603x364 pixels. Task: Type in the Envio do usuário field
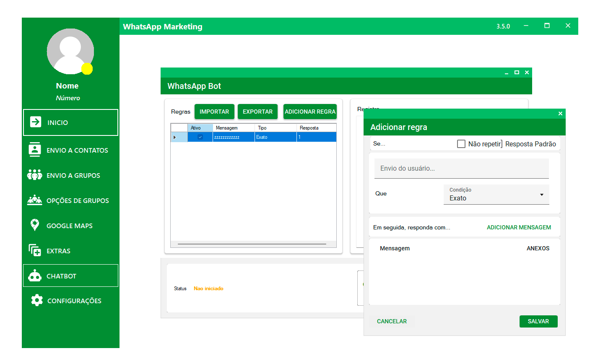click(461, 169)
